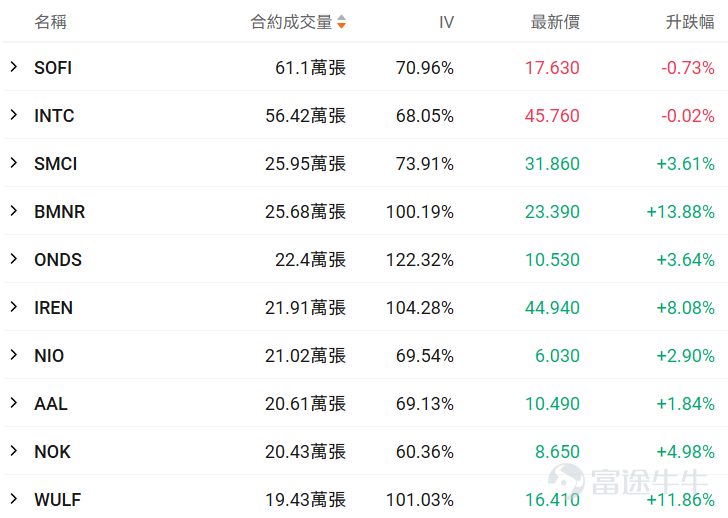
Task: Click NIO volume 21.02萬張
Action: tap(306, 356)
